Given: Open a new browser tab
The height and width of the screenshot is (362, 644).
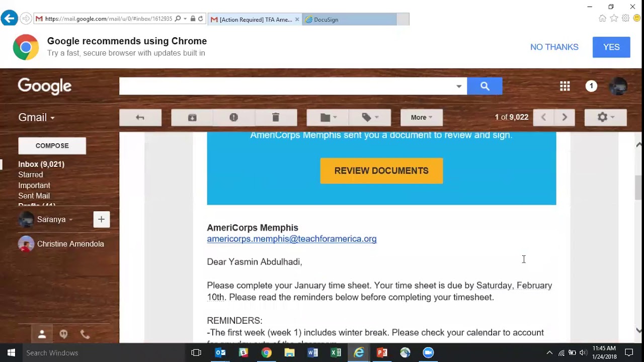Looking at the screenshot, I should pos(403,20).
